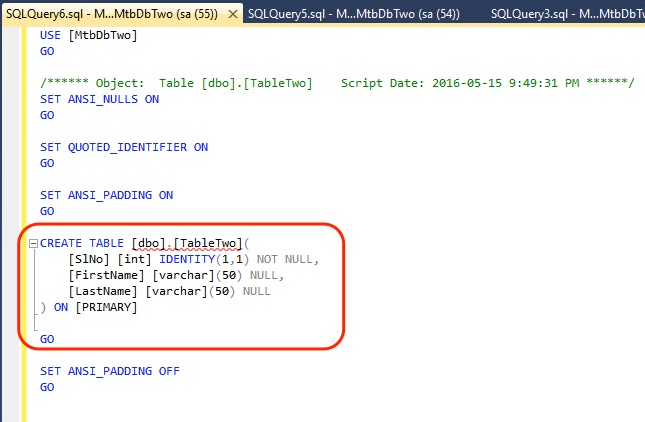Viewport: 645px width, 422px height.
Task: Switch to the SQLQuery3.sql tab
Action: point(568,14)
